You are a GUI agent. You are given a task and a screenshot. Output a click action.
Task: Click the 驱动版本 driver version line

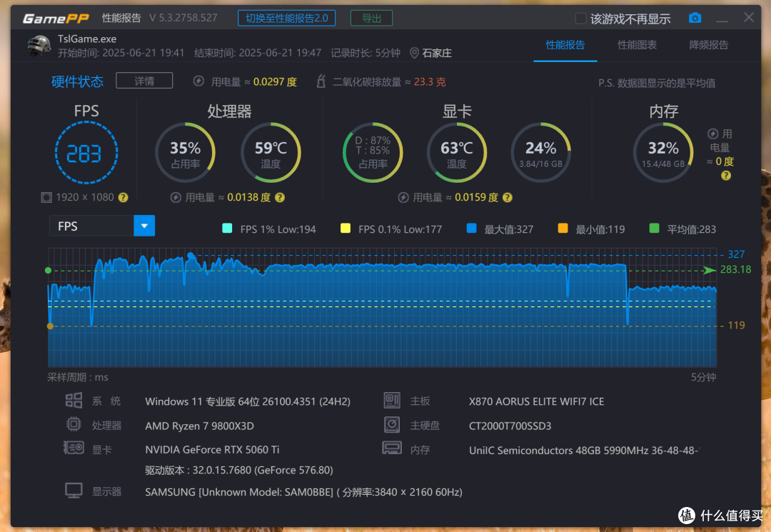(239, 470)
